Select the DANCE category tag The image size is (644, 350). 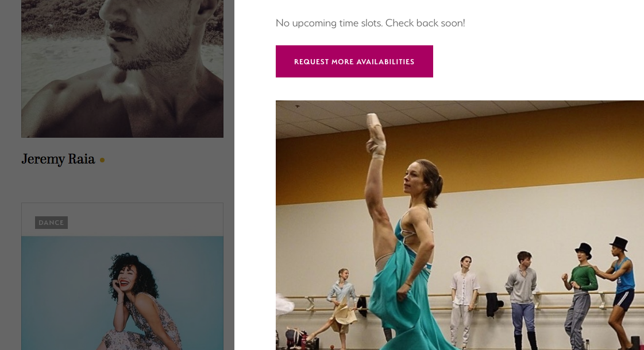(51, 223)
